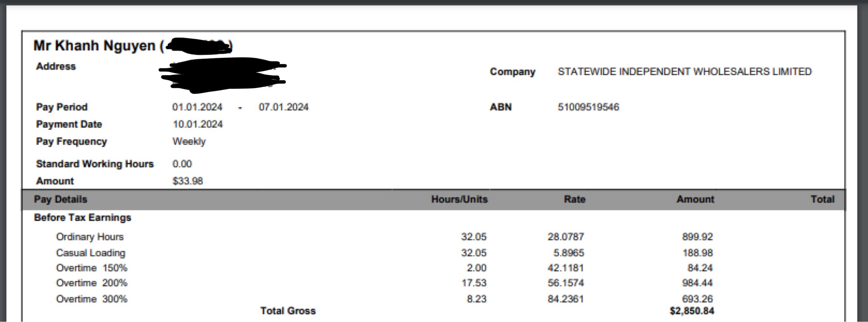Image resolution: width=868 pixels, height=322 pixels.
Task: Click the Overtime 150% row label
Action: pyautogui.click(x=92, y=268)
